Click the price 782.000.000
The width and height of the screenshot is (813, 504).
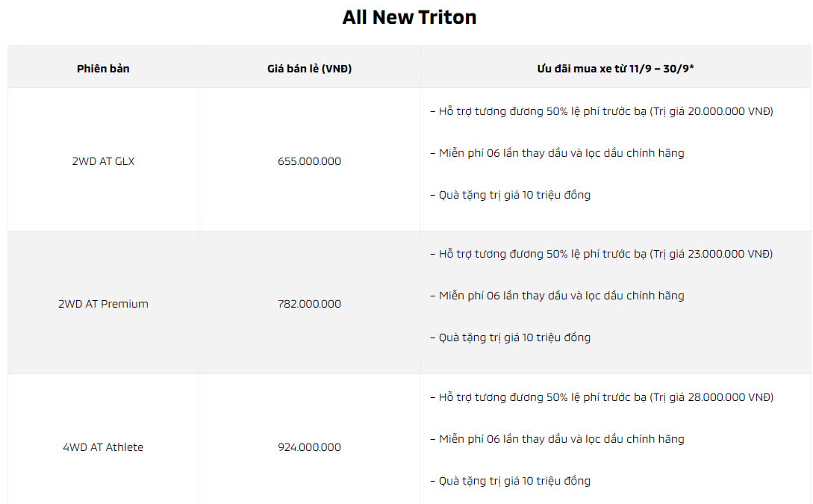click(309, 304)
